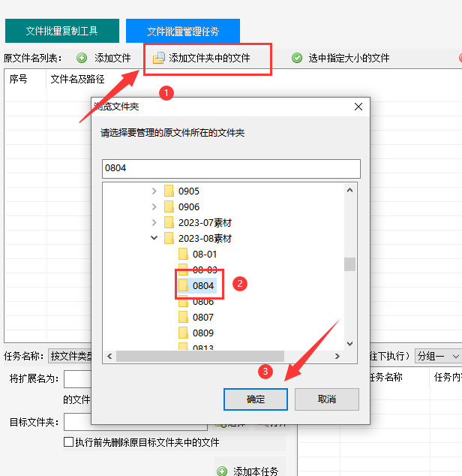Select the 0807 folder icon

pos(183,318)
